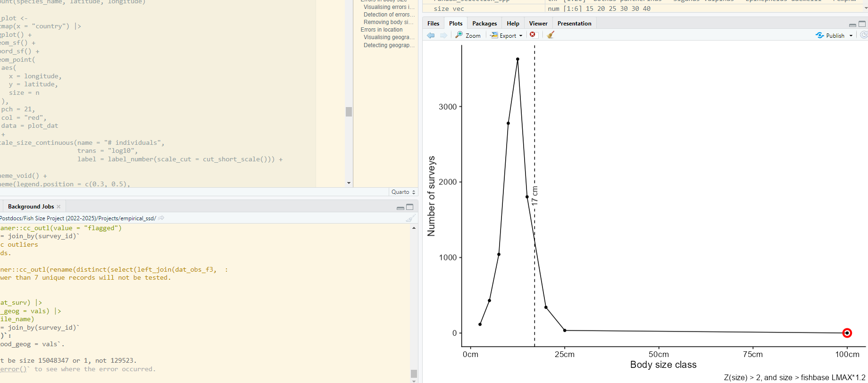Click the '50cm' x-axis tick label
This screenshot has height=383, width=868.
point(659,354)
